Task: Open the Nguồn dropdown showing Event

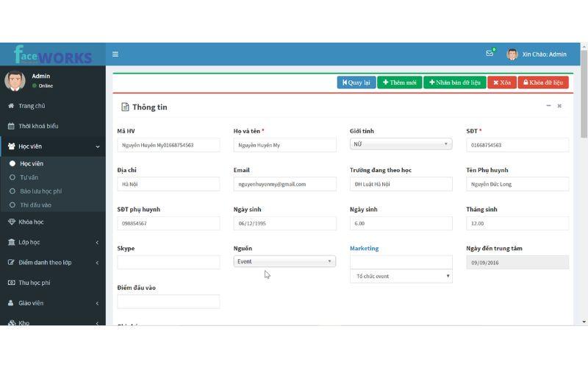Action: pos(284,261)
